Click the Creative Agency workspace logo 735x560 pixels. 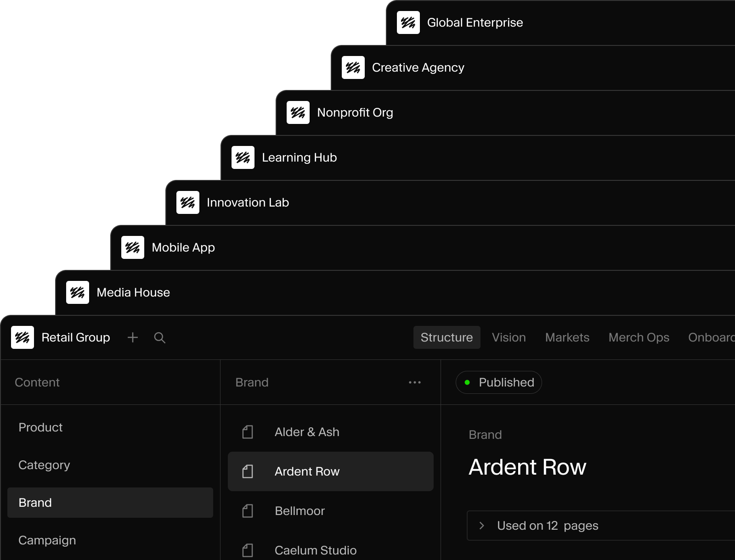coord(353,67)
